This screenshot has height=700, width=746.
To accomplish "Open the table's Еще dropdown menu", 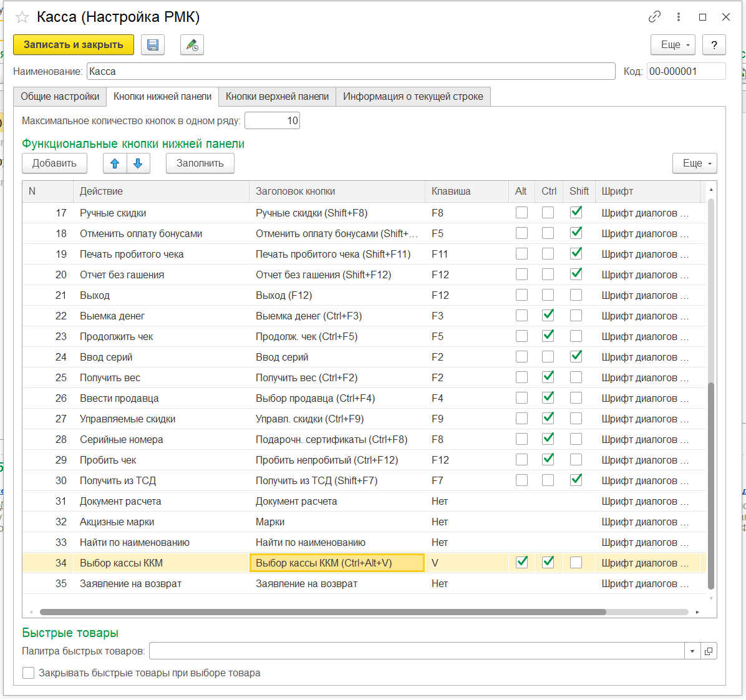I will click(x=695, y=163).
